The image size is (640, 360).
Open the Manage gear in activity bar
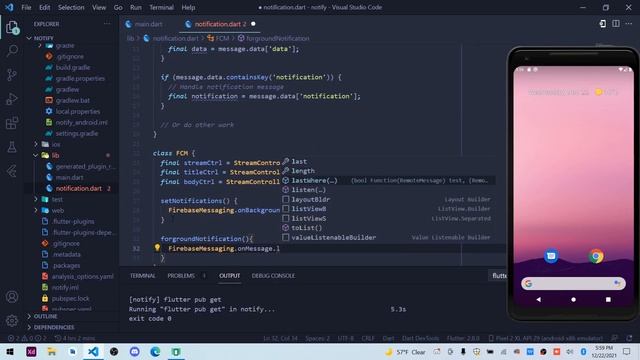(x=12, y=321)
